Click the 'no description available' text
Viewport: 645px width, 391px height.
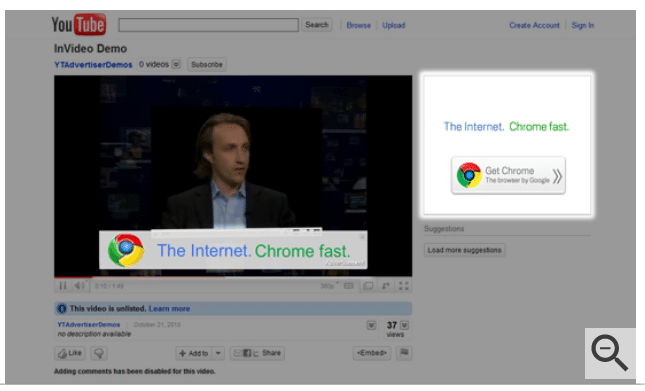94,334
